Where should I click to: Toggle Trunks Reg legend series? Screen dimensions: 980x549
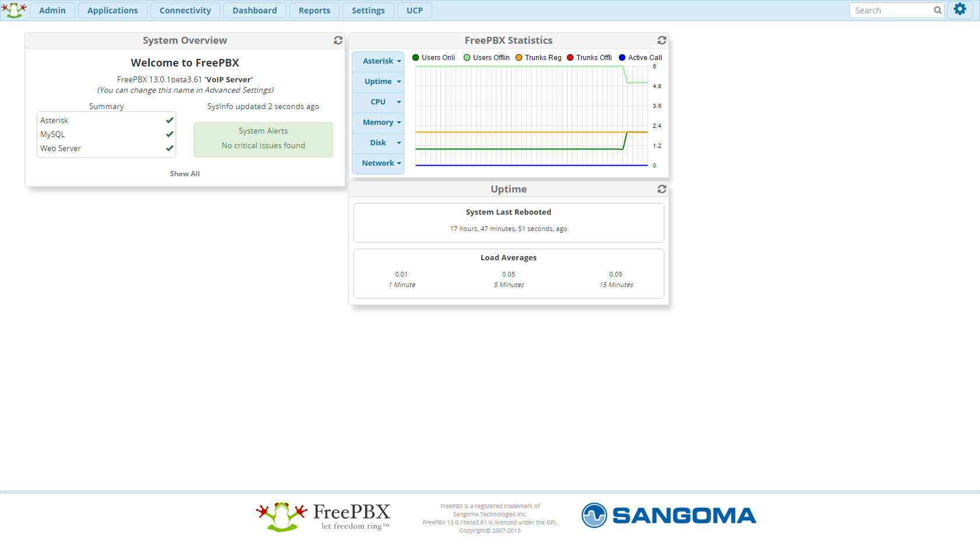tap(538, 58)
